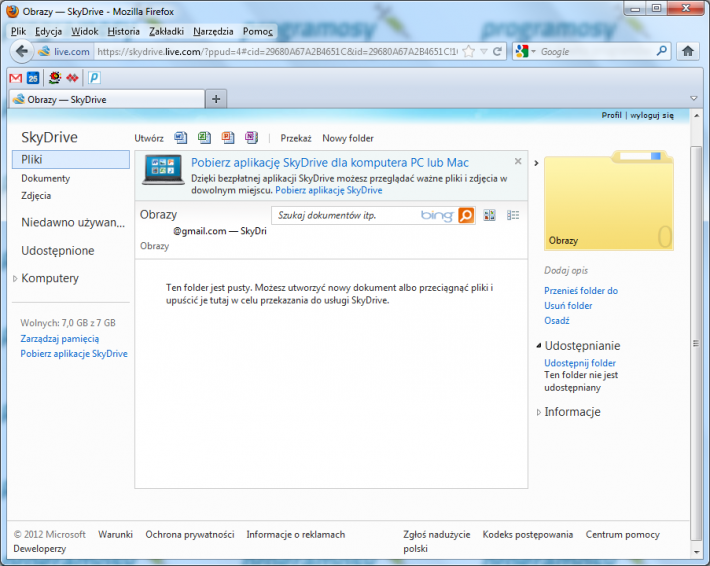
Task: Click the Obrazy folder thumbnail
Action: [609, 200]
